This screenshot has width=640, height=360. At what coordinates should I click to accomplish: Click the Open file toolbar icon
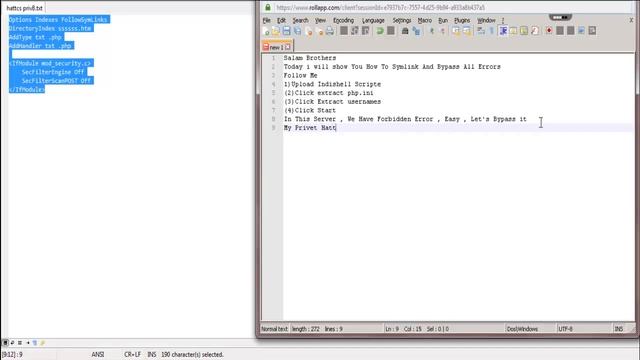tap(276, 31)
